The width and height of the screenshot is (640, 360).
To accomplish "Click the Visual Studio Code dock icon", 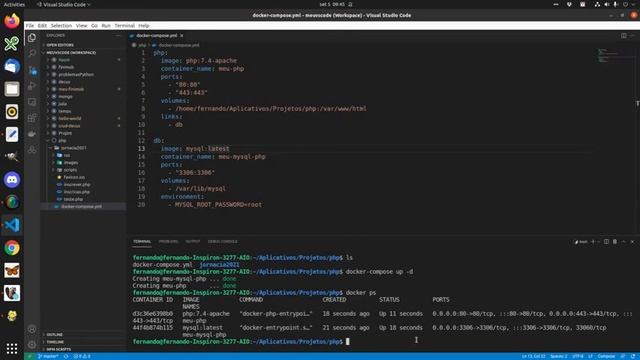I will [x=12, y=225].
